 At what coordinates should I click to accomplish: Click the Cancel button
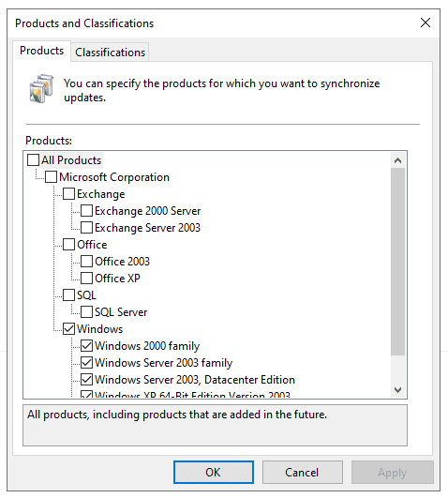point(303,473)
